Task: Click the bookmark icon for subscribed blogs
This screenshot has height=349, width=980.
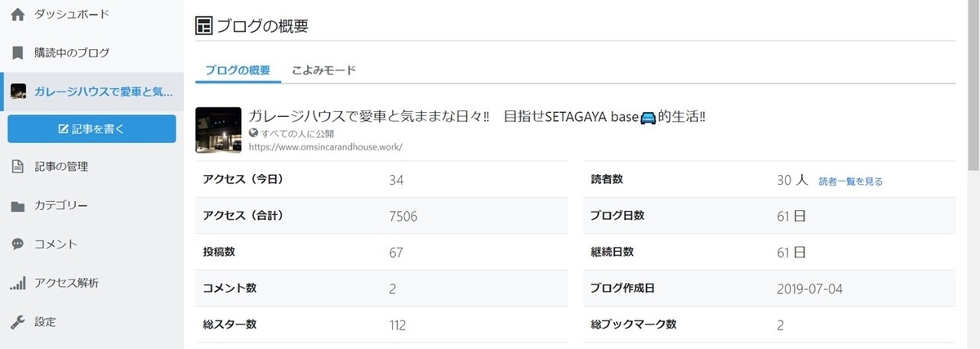Action: (18, 52)
